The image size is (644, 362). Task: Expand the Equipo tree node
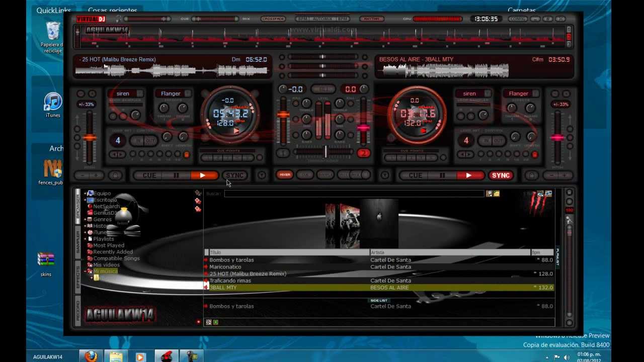85,193
